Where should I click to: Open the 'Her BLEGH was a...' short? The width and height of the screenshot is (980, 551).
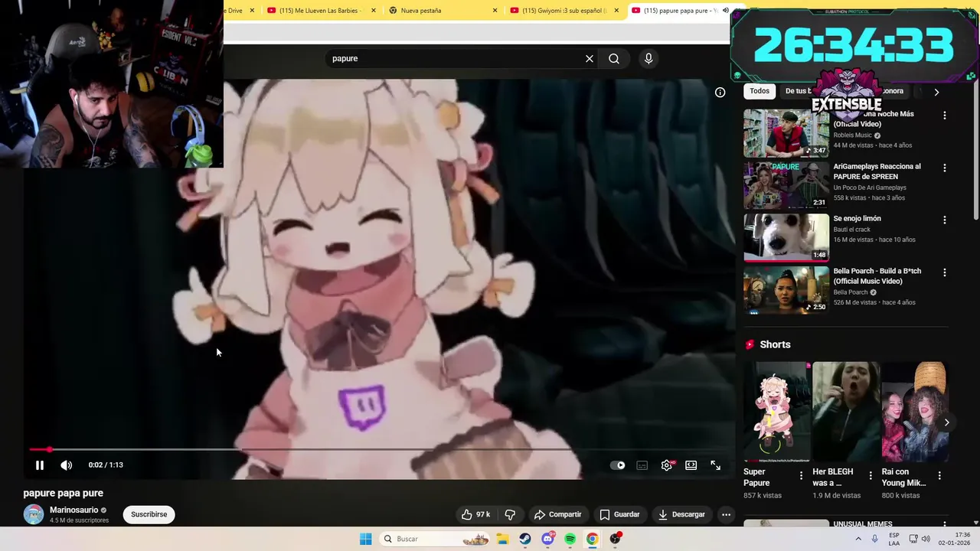coord(845,412)
